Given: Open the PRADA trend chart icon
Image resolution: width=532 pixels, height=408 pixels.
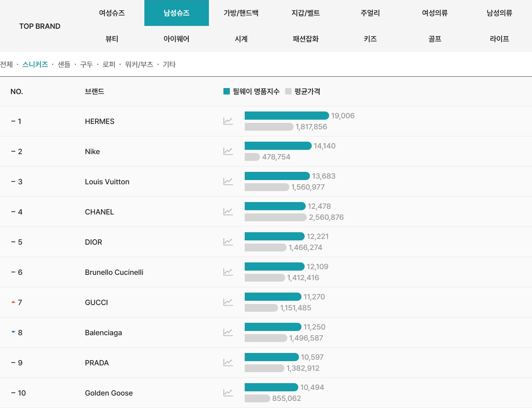Looking at the screenshot, I should click(228, 363).
